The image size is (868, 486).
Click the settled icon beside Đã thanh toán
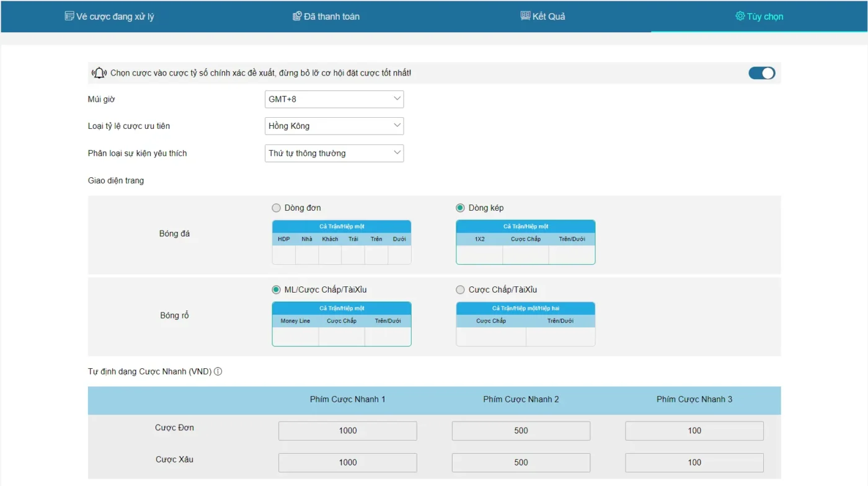(297, 16)
